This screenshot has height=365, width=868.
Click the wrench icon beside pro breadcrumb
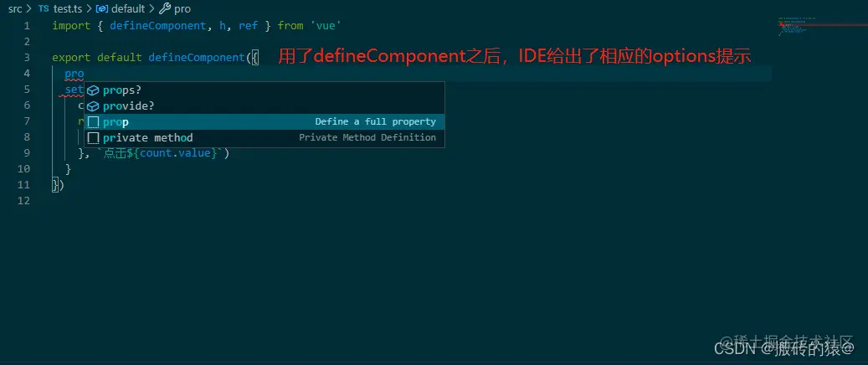point(165,9)
